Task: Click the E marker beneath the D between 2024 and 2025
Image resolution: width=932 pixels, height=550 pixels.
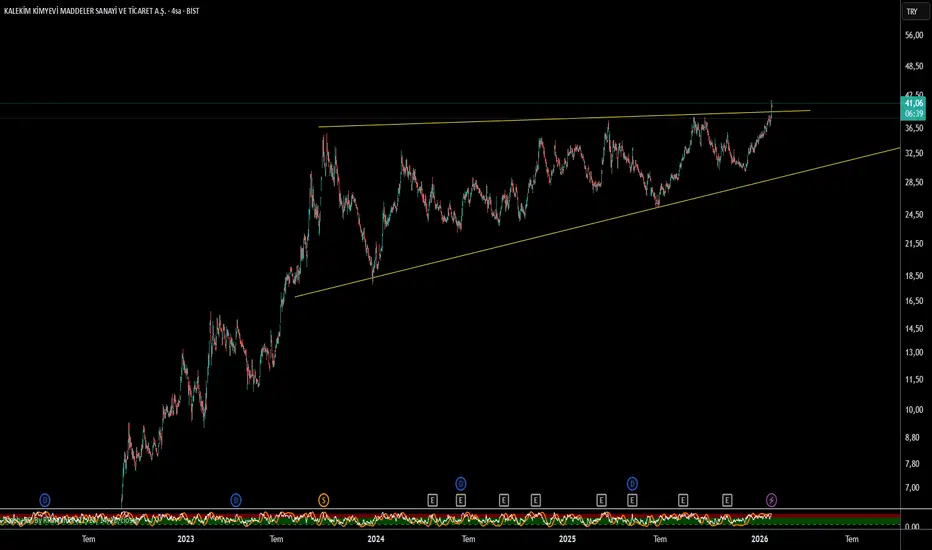Action: [x=461, y=500]
